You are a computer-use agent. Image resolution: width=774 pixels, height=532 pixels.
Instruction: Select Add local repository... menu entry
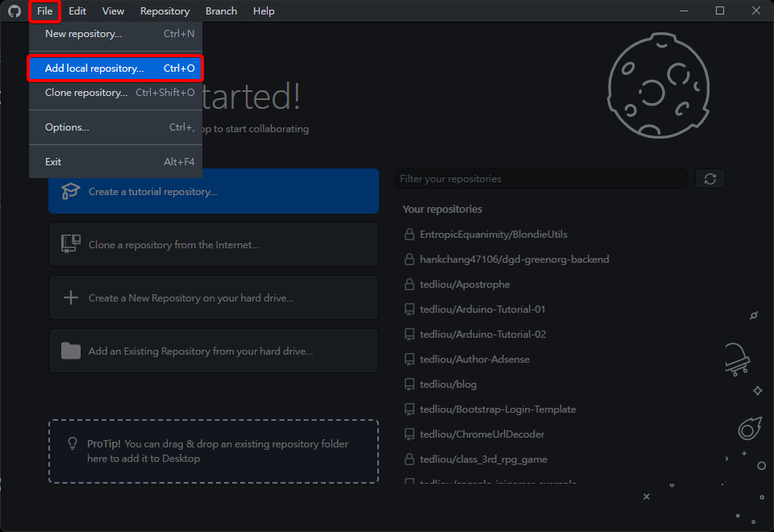115,68
